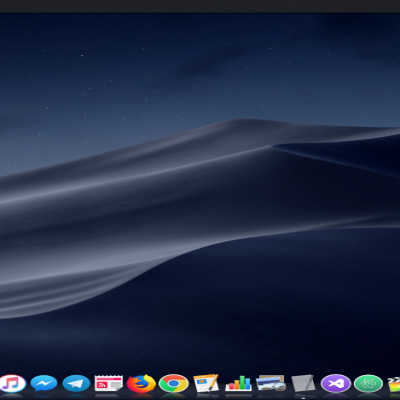Click the gray notepad-with-pen dock icon

(x=303, y=383)
